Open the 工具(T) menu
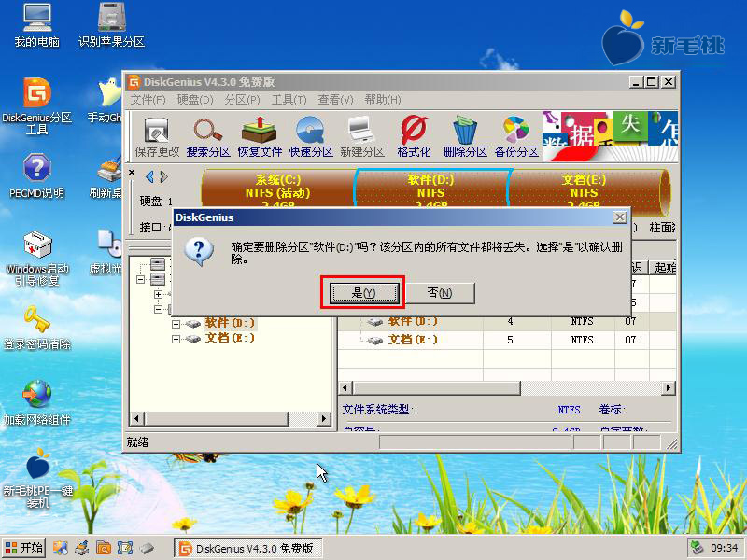 [289, 100]
